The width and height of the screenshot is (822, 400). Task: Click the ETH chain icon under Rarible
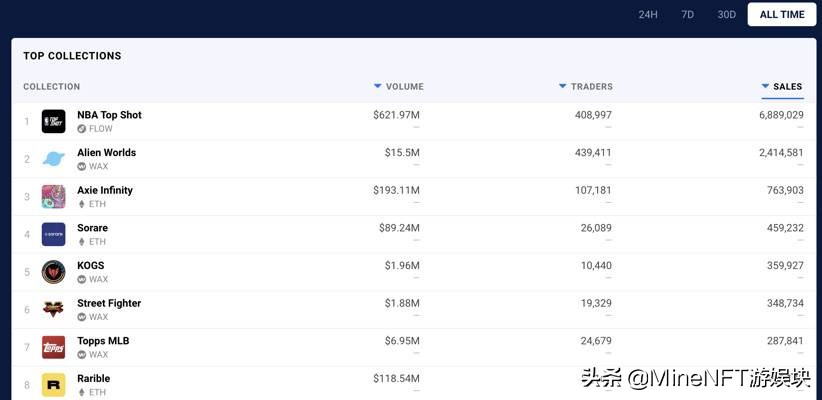[81, 392]
